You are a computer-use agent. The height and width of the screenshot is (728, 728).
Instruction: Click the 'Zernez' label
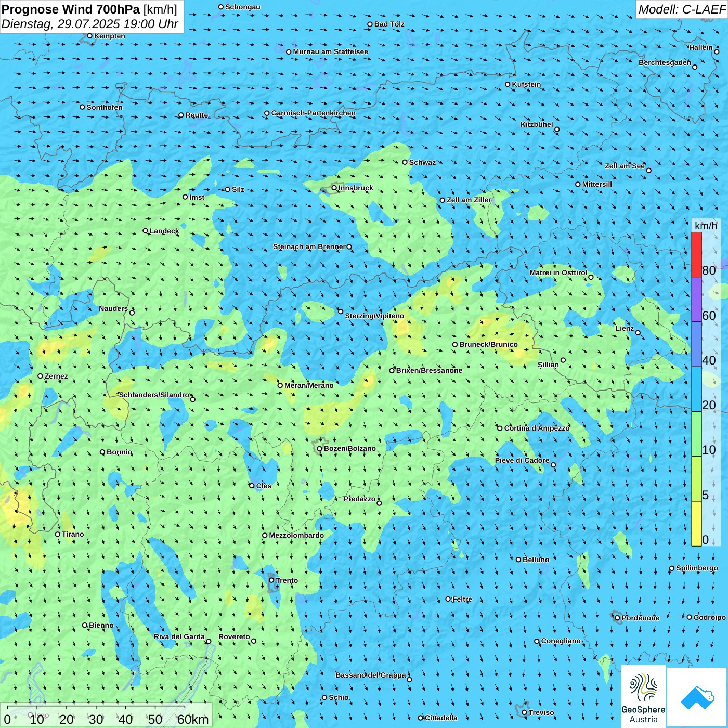coord(56,376)
